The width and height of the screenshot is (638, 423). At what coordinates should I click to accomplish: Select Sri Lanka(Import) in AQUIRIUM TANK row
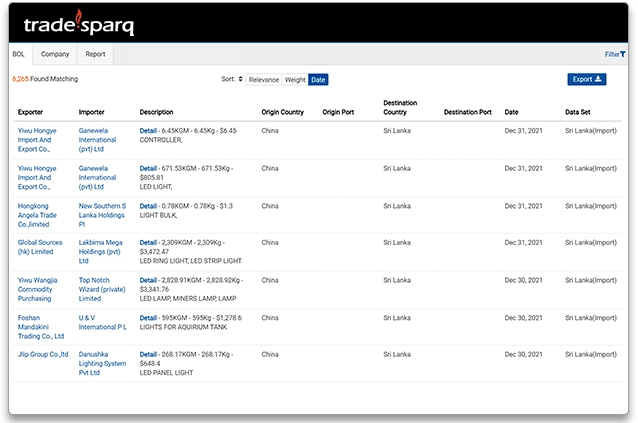click(x=591, y=318)
